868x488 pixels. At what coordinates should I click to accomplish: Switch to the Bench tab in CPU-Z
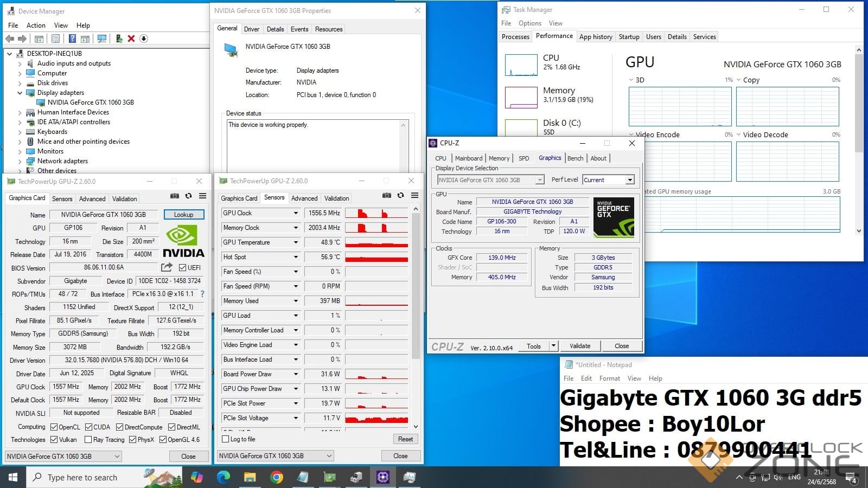[x=575, y=158]
